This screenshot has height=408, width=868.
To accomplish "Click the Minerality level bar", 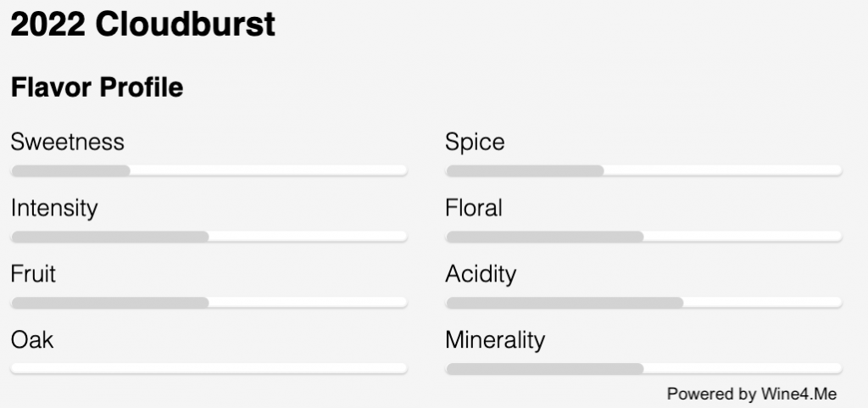I will [x=643, y=368].
